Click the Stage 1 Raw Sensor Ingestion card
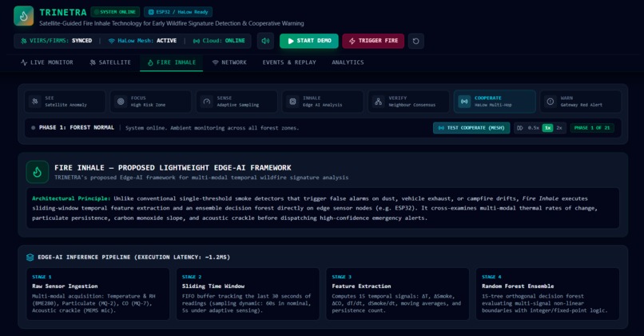This screenshot has width=644, height=336. click(97, 294)
